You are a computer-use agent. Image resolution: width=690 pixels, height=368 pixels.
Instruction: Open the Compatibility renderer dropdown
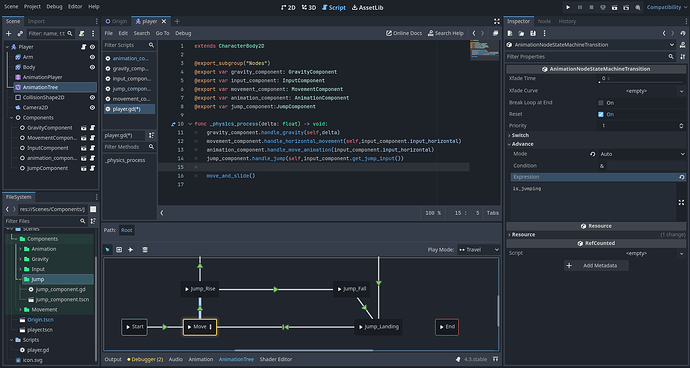pos(666,7)
